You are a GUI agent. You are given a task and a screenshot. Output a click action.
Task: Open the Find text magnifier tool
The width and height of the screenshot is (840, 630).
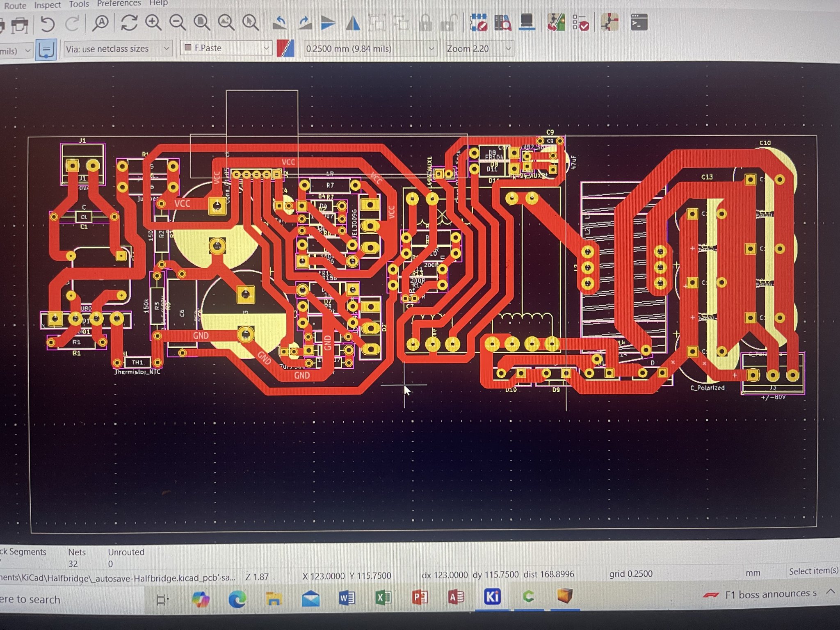pyautogui.click(x=100, y=23)
